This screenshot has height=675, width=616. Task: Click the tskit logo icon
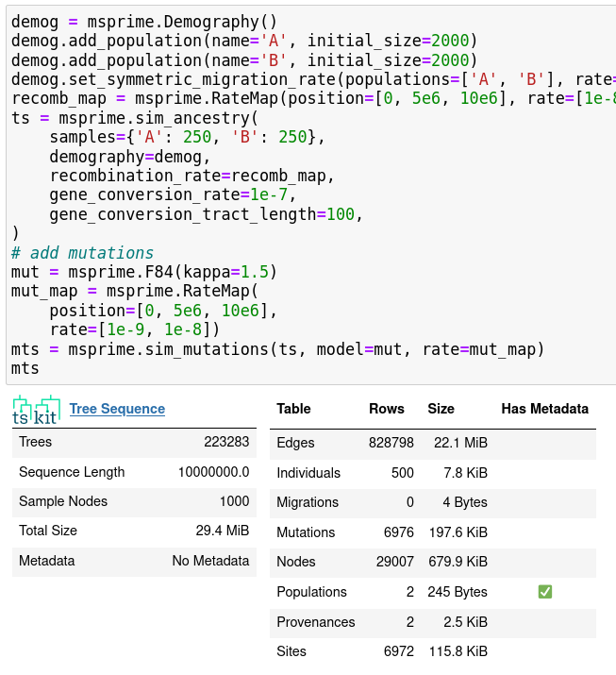click(36, 411)
